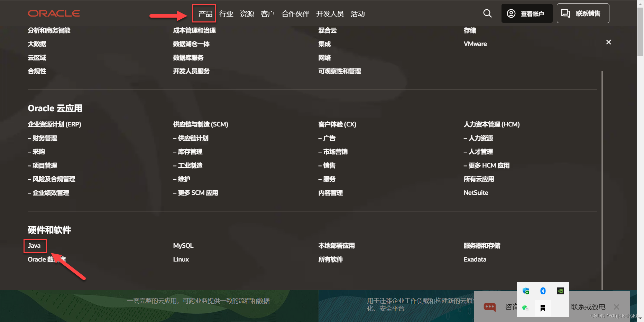Open Windows Security tray icon
Screen dimensions: 644x322
(526, 291)
